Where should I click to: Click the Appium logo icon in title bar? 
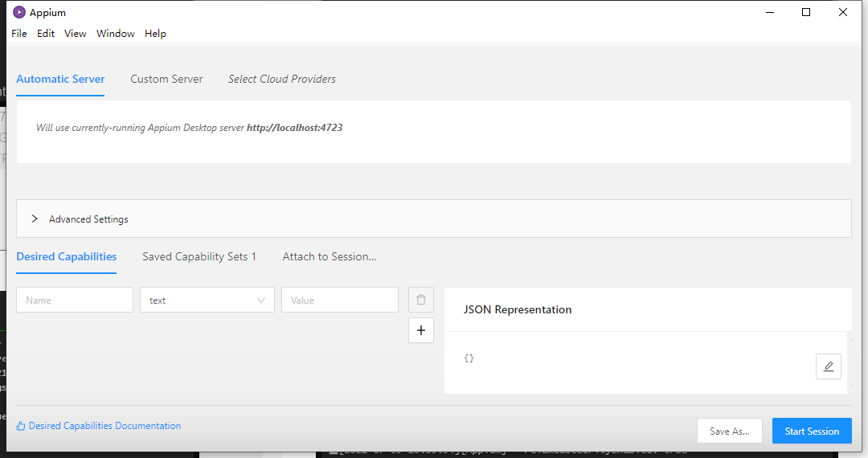(x=19, y=12)
